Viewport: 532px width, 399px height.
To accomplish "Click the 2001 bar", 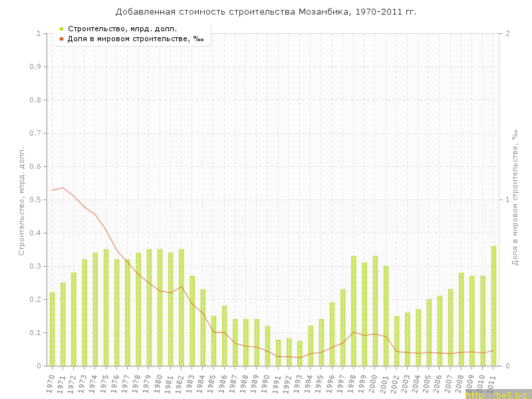I will tap(386, 316).
